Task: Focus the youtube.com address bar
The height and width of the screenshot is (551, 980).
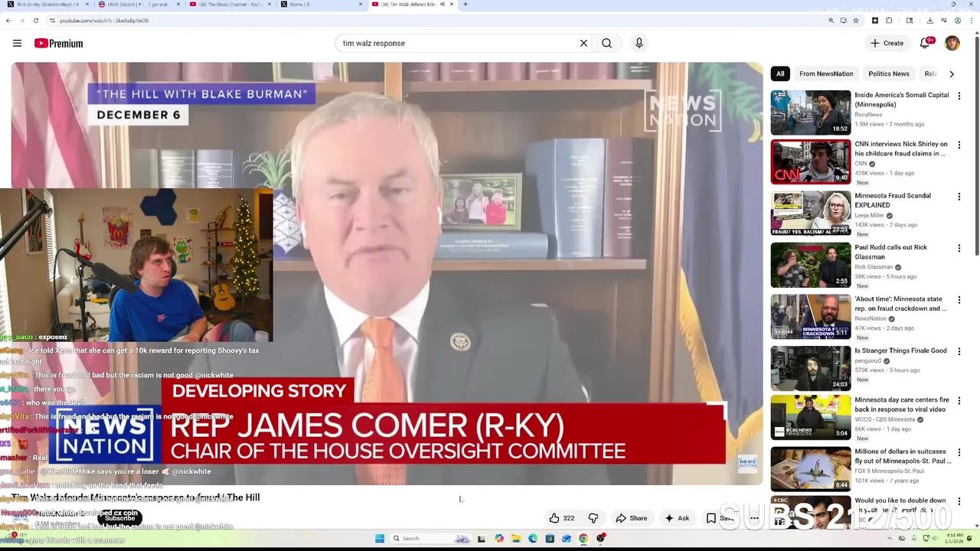Action: click(x=436, y=21)
